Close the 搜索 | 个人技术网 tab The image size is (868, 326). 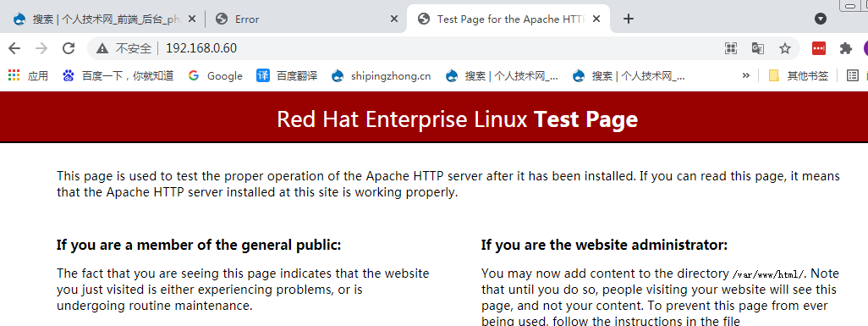click(x=192, y=19)
